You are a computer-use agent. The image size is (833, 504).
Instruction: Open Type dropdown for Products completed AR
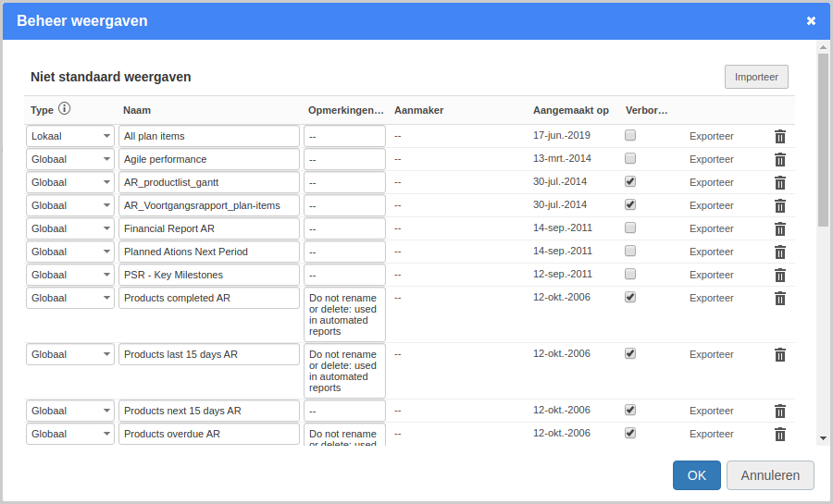(70, 298)
